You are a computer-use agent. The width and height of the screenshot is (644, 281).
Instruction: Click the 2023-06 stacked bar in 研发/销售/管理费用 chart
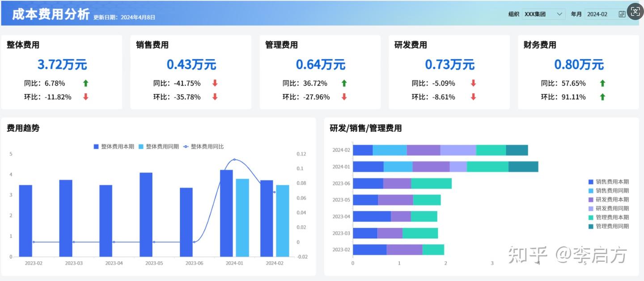pos(402,183)
